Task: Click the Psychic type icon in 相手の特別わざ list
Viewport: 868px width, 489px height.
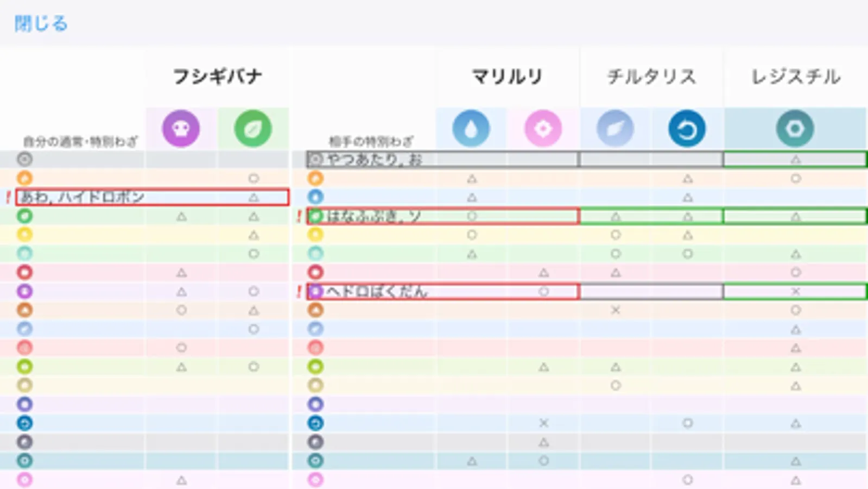Action: coord(315,348)
